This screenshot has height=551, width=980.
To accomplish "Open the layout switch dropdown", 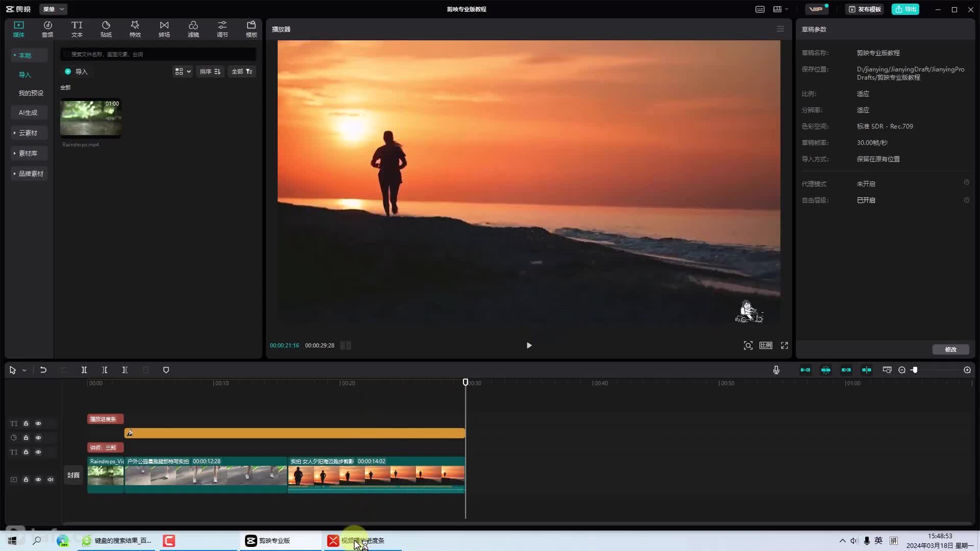I will 780,9.
